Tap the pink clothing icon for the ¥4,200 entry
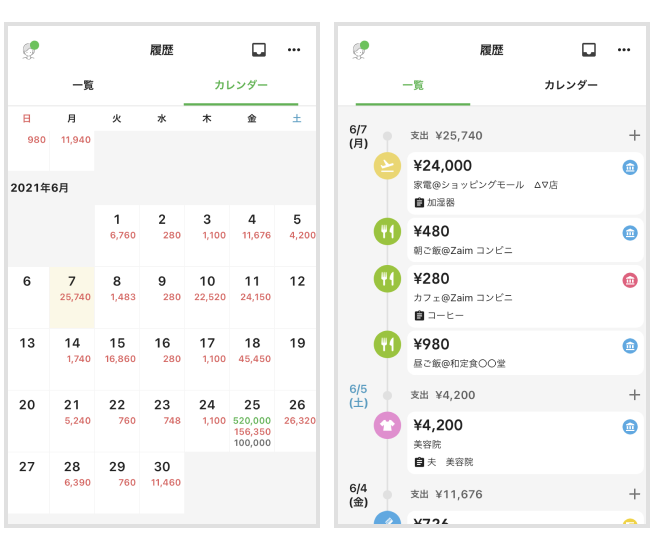Screen dimensions: 654x550 coord(386,427)
